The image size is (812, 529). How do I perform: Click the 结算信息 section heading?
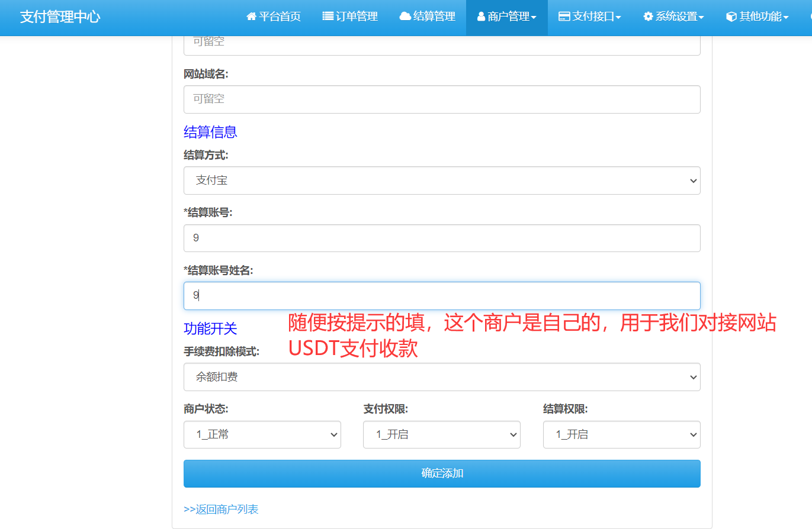tap(210, 132)
